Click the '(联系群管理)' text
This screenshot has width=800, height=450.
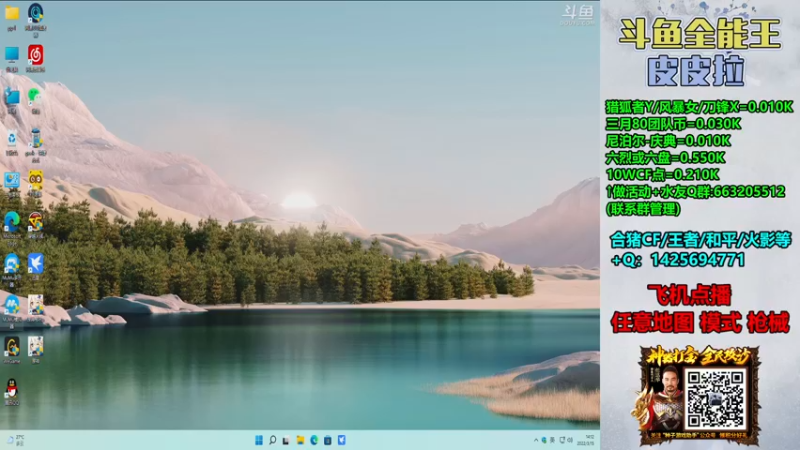click(x=643, y=209)
